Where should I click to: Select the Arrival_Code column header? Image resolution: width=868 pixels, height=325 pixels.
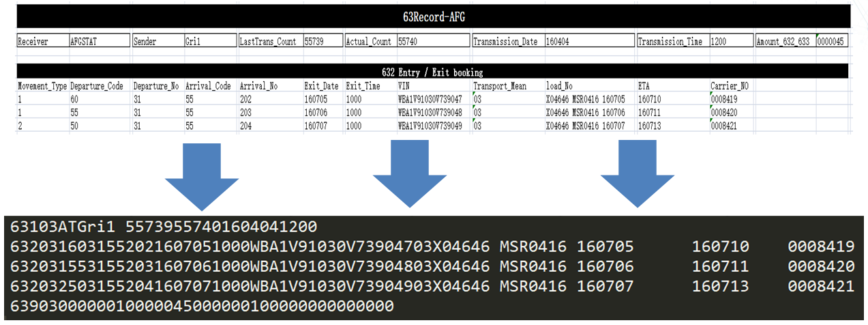click(x=211, y=86)
